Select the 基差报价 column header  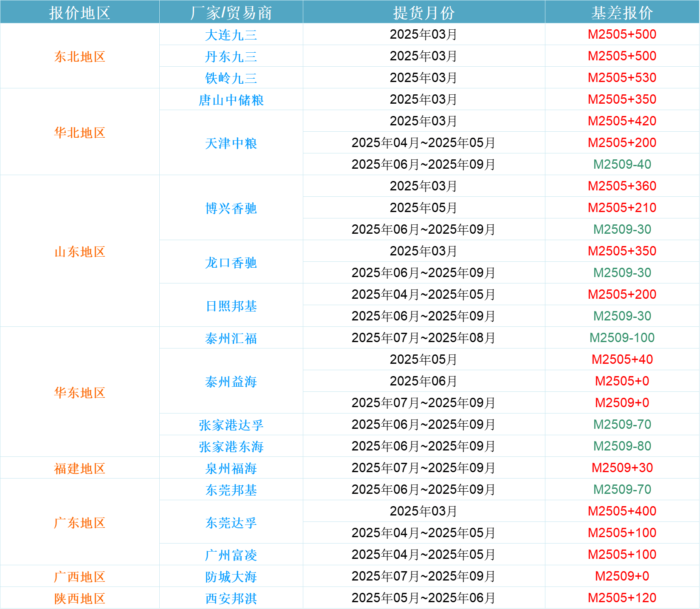point(622,12)
